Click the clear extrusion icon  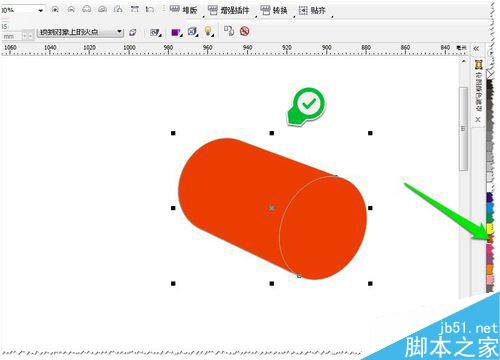coord(245,31)
